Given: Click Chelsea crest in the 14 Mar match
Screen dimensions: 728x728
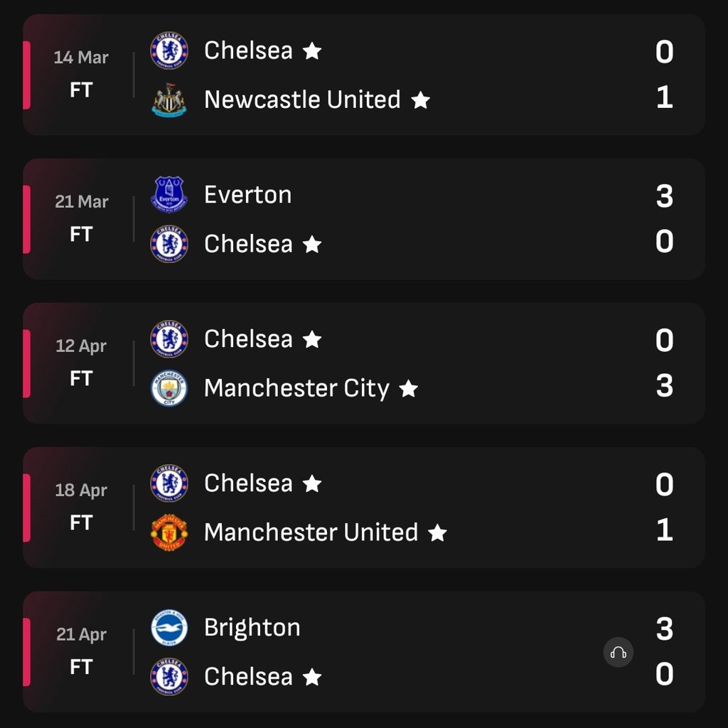Looking at the screenshot, I should (x=169, y=50).
